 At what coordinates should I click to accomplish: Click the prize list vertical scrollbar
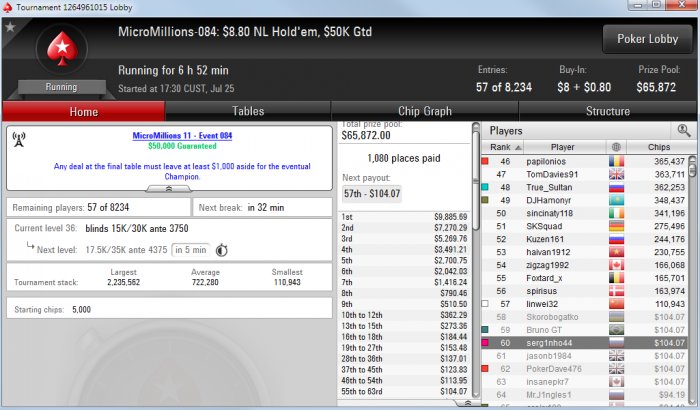475,259
